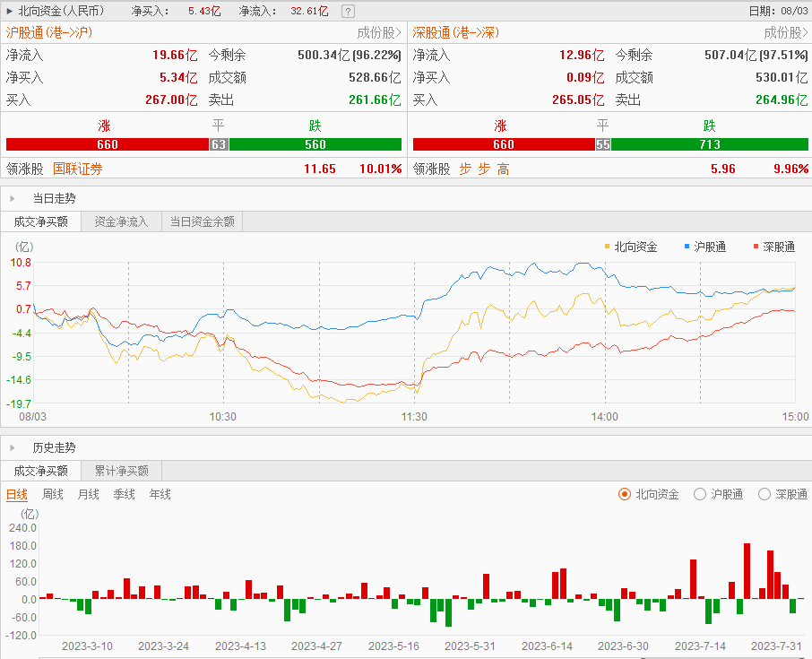
Task: Select the 北向资金 radio button
Action: 625,494
